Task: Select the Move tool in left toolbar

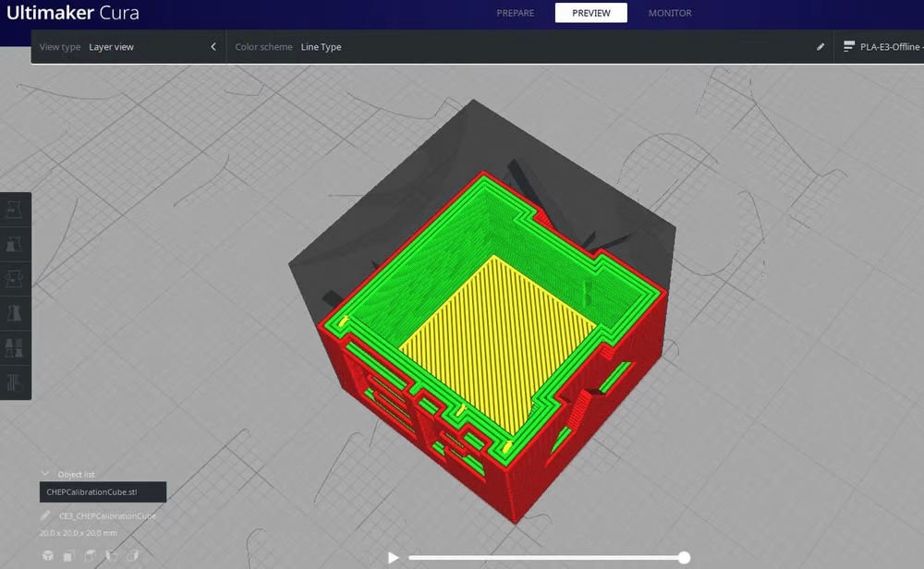Action: (x=14, y=210)
